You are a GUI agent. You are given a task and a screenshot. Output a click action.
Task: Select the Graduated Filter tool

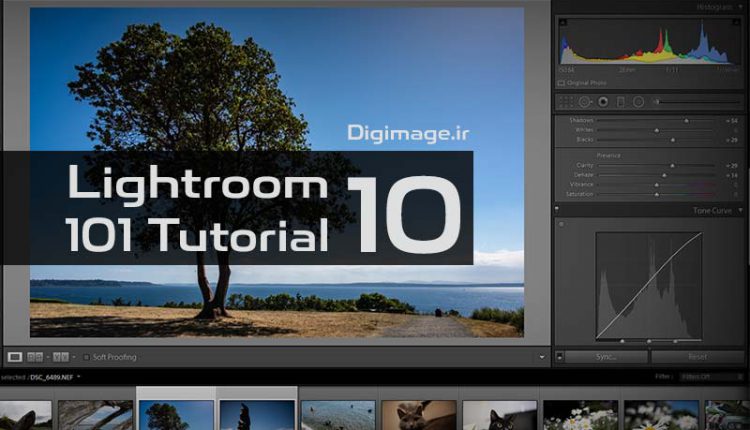620,101
